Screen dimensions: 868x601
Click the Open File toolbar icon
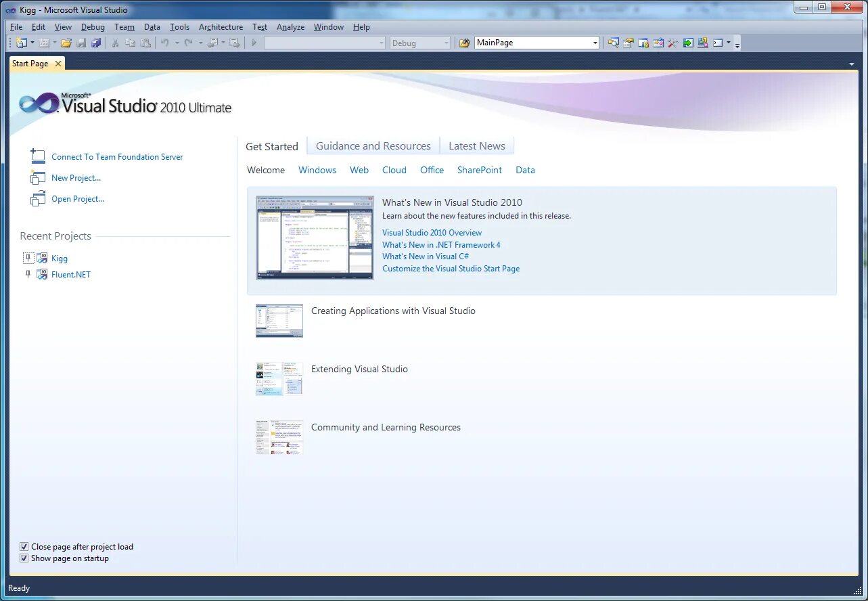66,43
